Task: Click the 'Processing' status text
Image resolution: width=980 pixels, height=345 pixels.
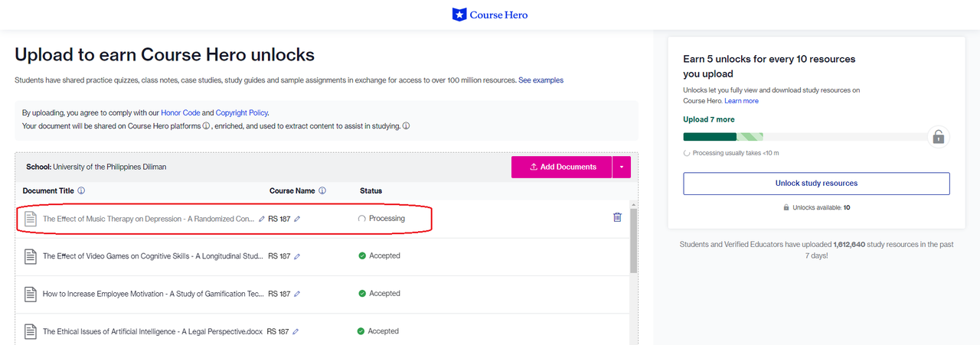Action: (x=387, y=219)
